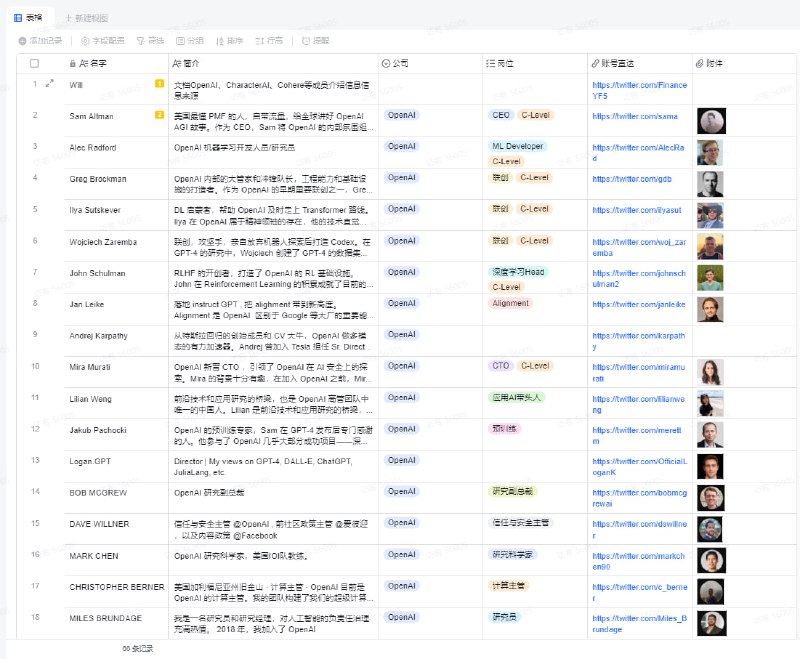800x659 pixels.
Task: Click the 添加记录 add record button
Action: [40, 41]
